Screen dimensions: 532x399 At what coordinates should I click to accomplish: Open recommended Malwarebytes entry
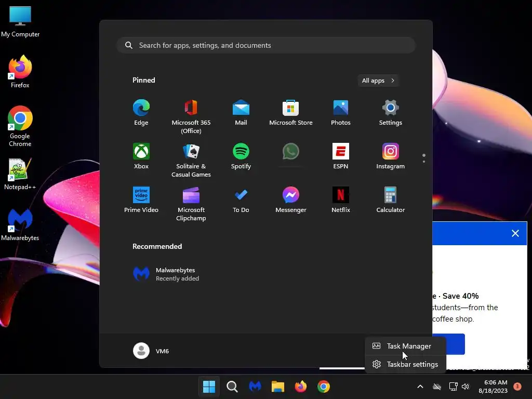pyautogui.click(x=166, y=274)
